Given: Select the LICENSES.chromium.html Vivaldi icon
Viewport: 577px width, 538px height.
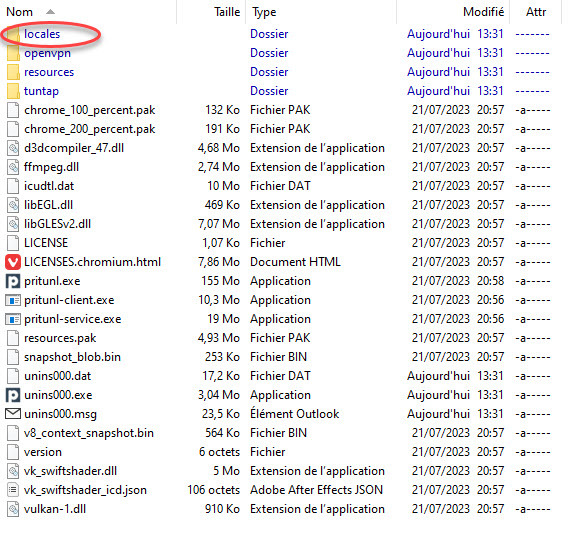Looking at the screenshot, I should click(x=13, y=262).
